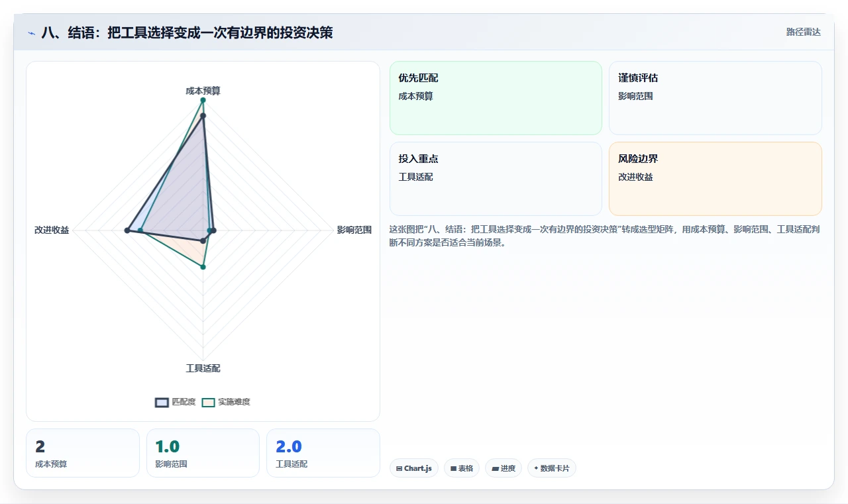Click the stat card showing 2.0 工具适配
Viewport: 848px width, 504px height.
tap(323, 453)
